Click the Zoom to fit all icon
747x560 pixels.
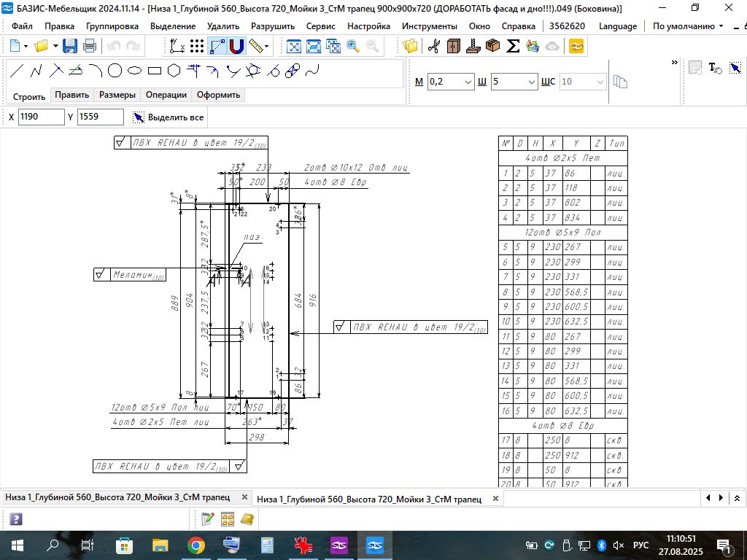tap(294, 46)
